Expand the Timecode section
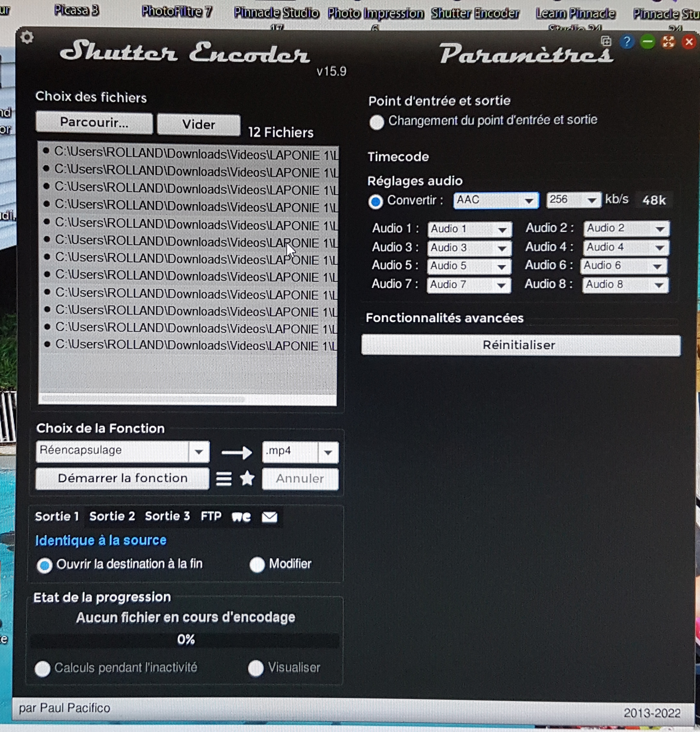This screenshot has height=732, width=700. [398, 157]
